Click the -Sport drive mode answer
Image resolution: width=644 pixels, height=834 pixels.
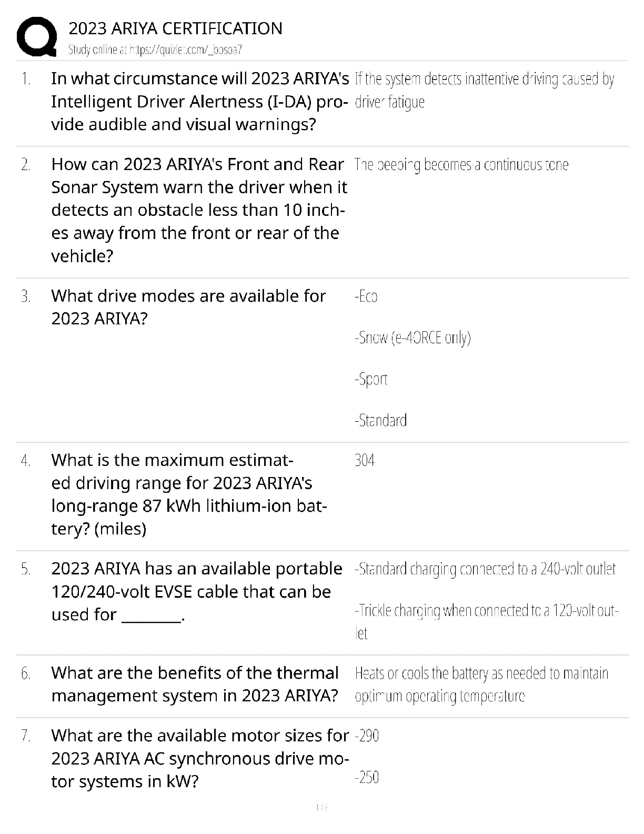[371, 380]
